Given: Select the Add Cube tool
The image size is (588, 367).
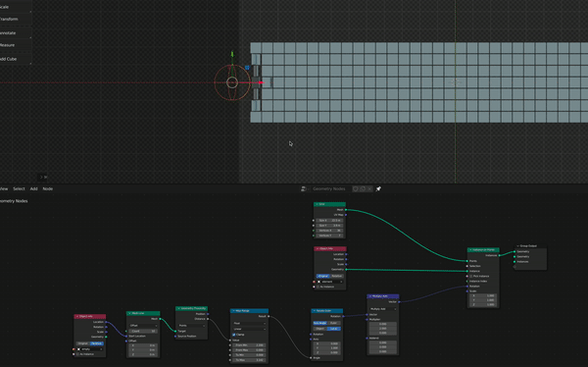Looking at the screenshot, I should [15, 59].
